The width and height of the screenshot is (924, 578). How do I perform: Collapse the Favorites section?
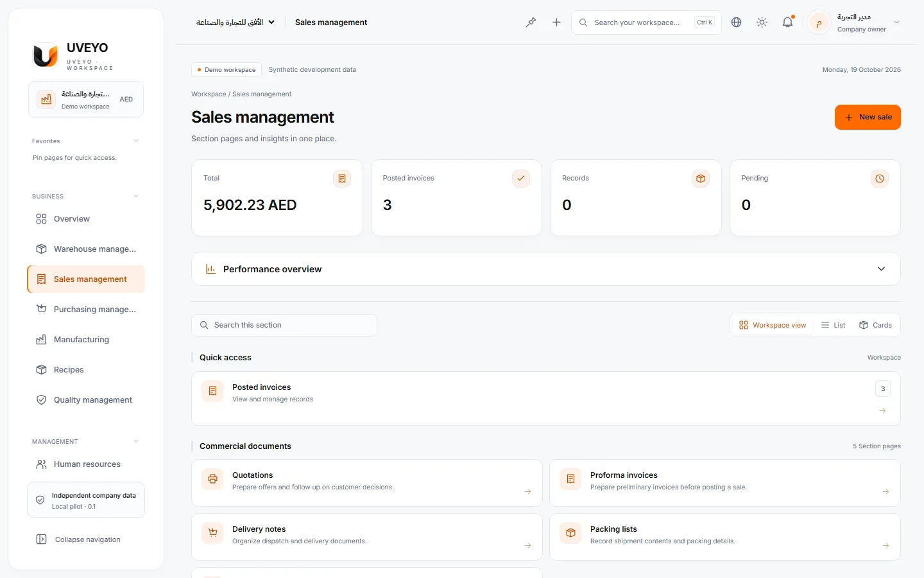[136, 141]
